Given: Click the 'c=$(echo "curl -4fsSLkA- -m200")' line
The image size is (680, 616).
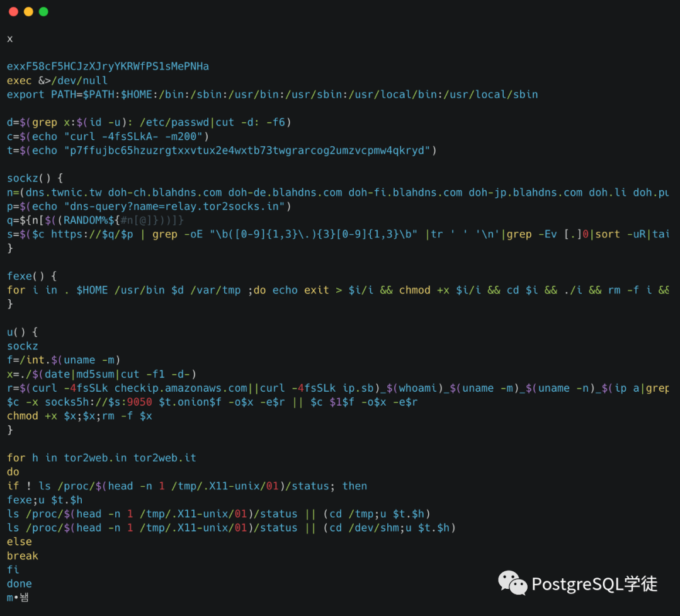Looking at the screenshot, I should pos(108,136).
